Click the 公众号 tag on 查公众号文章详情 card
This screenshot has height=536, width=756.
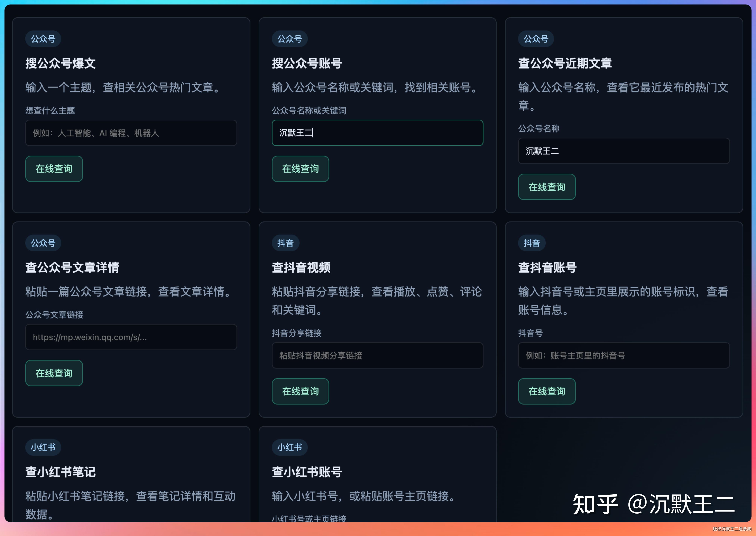[43, 243]
